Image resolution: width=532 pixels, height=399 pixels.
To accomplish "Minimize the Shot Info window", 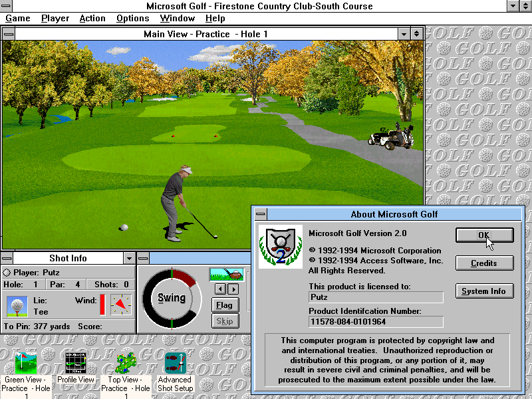I will 129,258.
